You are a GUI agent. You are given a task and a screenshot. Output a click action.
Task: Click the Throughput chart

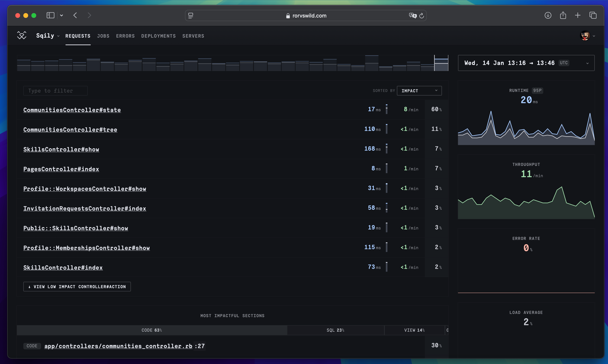[x=526, y=202]
